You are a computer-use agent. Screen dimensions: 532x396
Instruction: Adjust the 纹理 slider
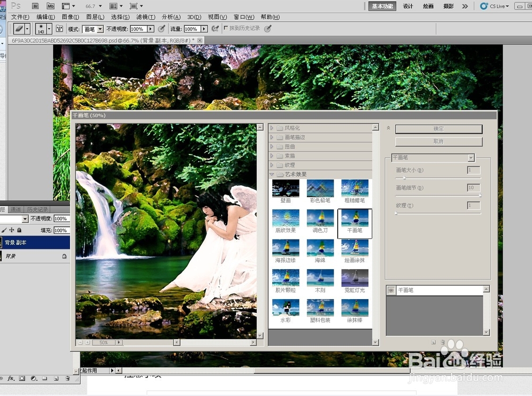(396, 213)
